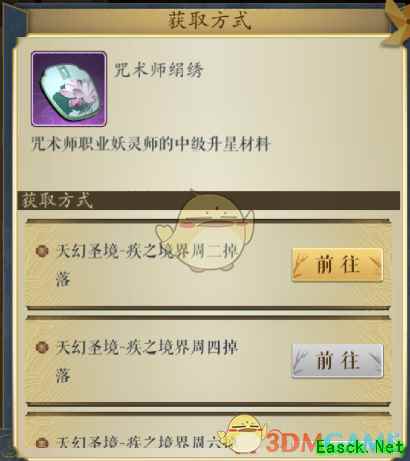The height and width of the screenshot is (461, 410).
Task: Click the dark blue left window frame
Action: click(x=7, y=233)
